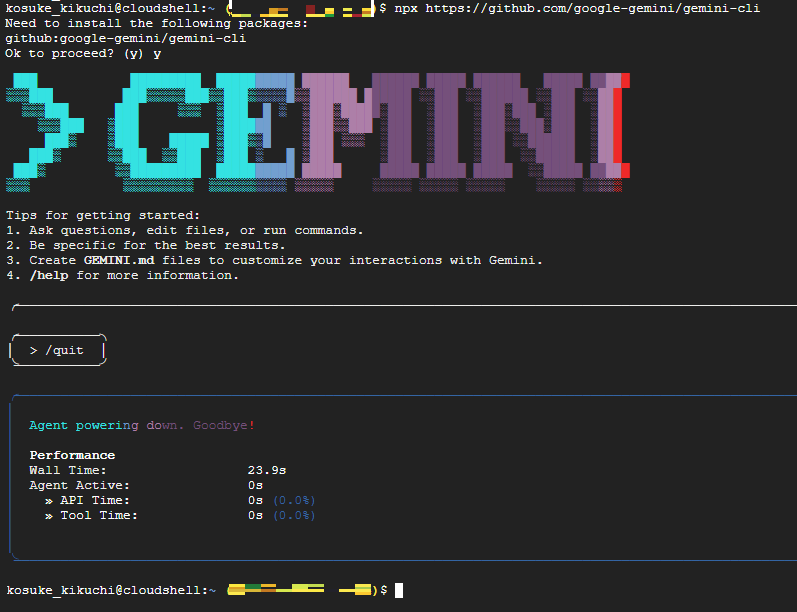Click the 'Need to install the following packages:' line

(x=157, y=23)
